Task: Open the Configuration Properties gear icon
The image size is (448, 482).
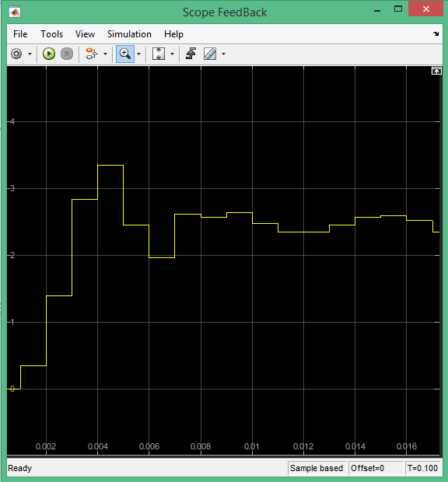Action: [16, 54]
